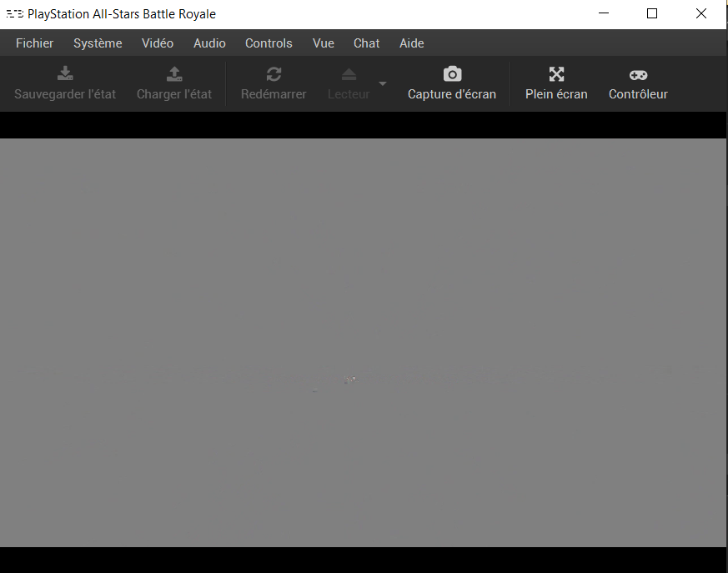Click the app icon in title bar
Viewport: 728px width, 573px height.
tap(14, 14)
